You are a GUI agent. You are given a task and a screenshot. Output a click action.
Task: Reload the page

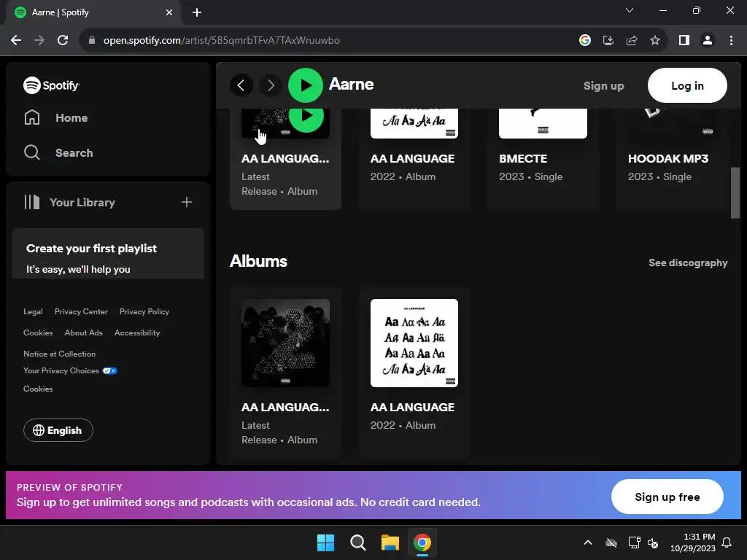click(63, 41)
